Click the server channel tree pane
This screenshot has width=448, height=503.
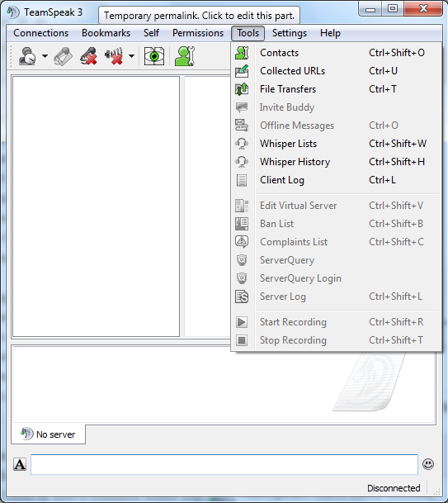pyautogui.click(x=96, y=206)
